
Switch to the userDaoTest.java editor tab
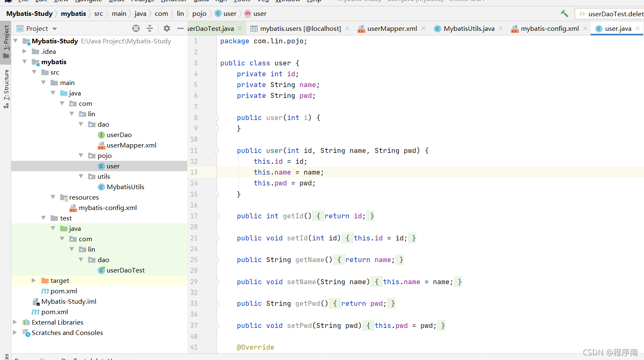click(211, 28)
